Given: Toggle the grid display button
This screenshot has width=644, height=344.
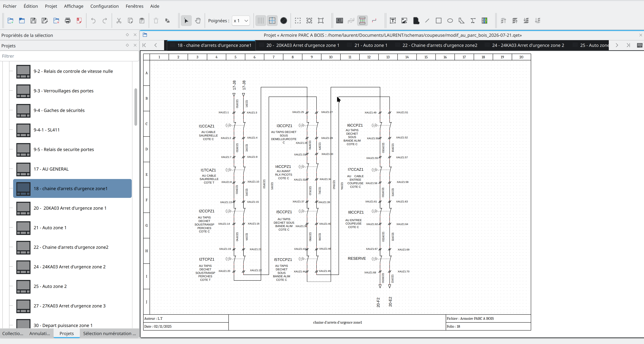Looking at the screenshot, I should point(260,21).
